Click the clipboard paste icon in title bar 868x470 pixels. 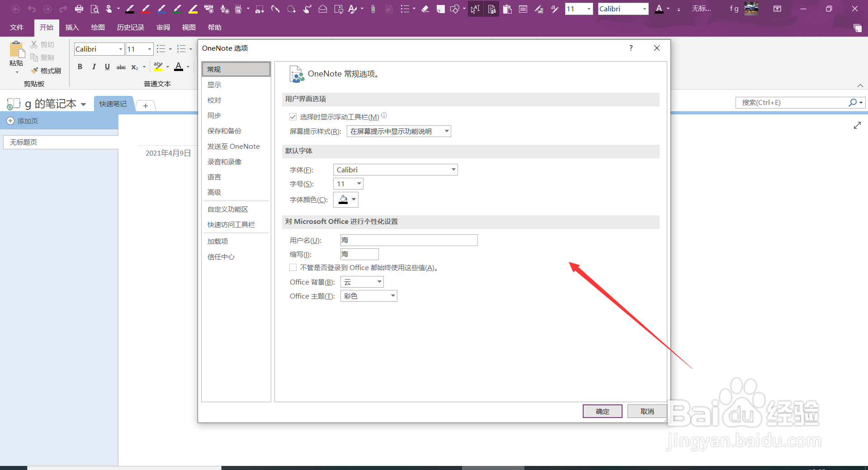click(507, 9)
